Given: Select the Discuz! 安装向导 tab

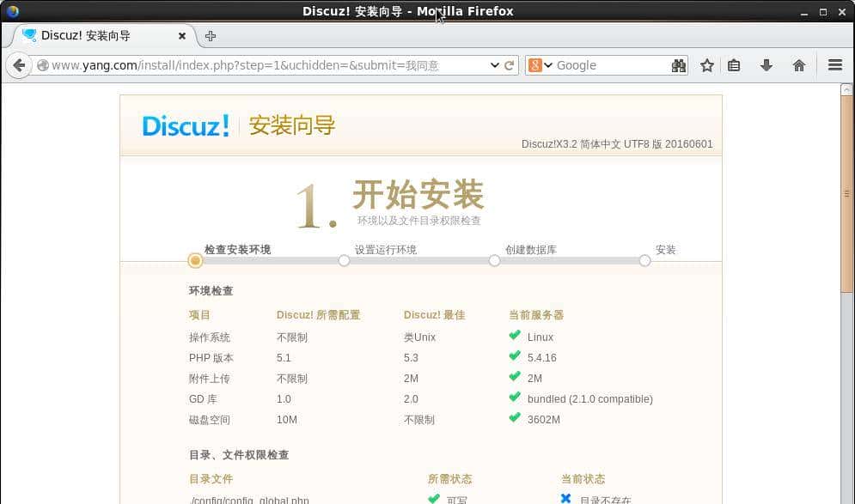Looking at the screenshot, I should coord(104,36).
